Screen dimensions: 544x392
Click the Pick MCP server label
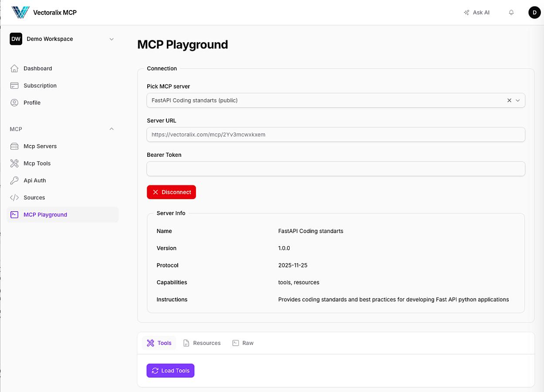169,86
